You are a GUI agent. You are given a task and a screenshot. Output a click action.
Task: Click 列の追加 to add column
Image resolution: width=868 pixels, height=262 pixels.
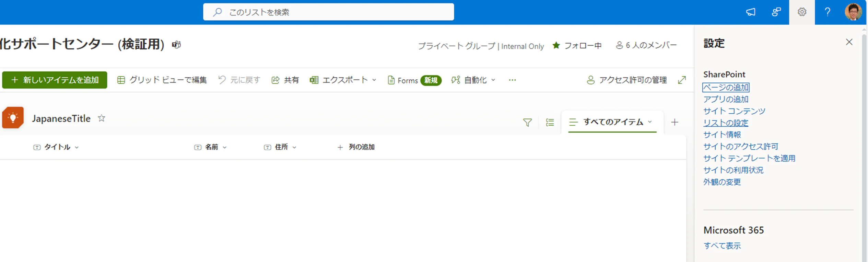pyautogui.click(x=356, y=147)
